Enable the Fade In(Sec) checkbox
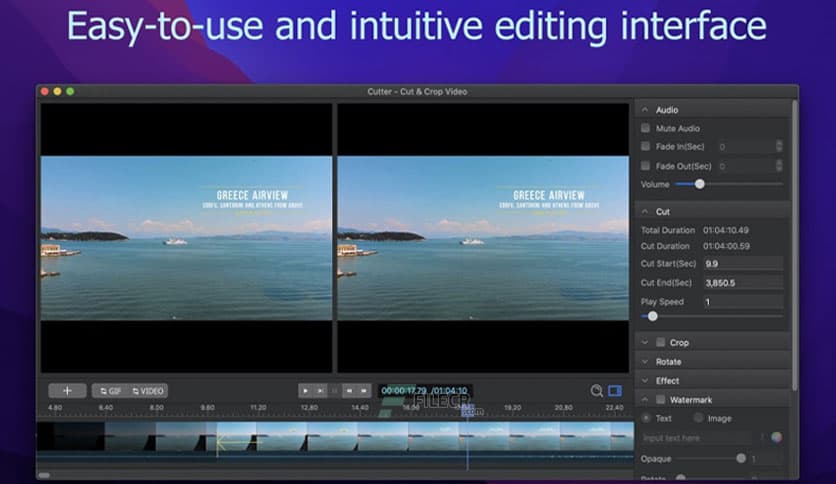Image resolution: width=836 pixels, height=484 pixels. click(646, 146)
